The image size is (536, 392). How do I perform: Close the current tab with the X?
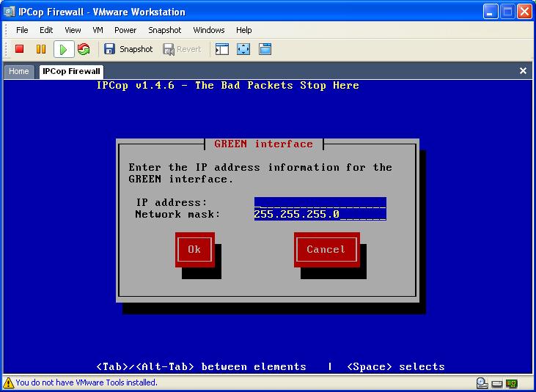click(x=523, y=70)
